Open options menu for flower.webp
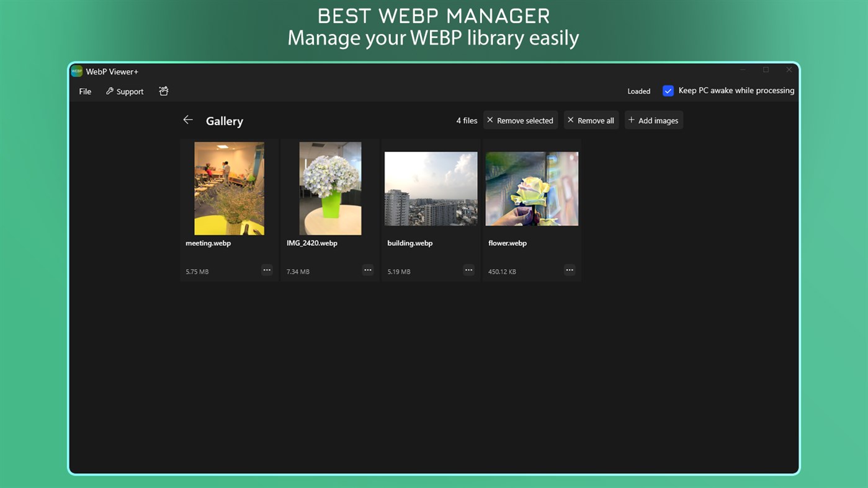 [x=570, y=270]
